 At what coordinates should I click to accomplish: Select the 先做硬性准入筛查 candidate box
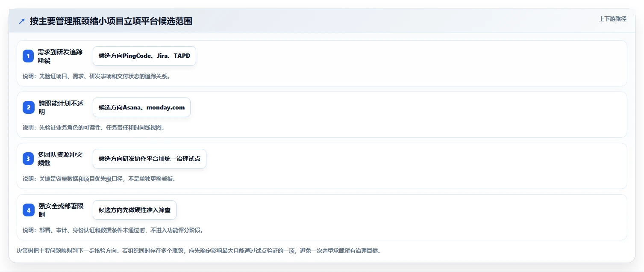[x=135, y=210]
